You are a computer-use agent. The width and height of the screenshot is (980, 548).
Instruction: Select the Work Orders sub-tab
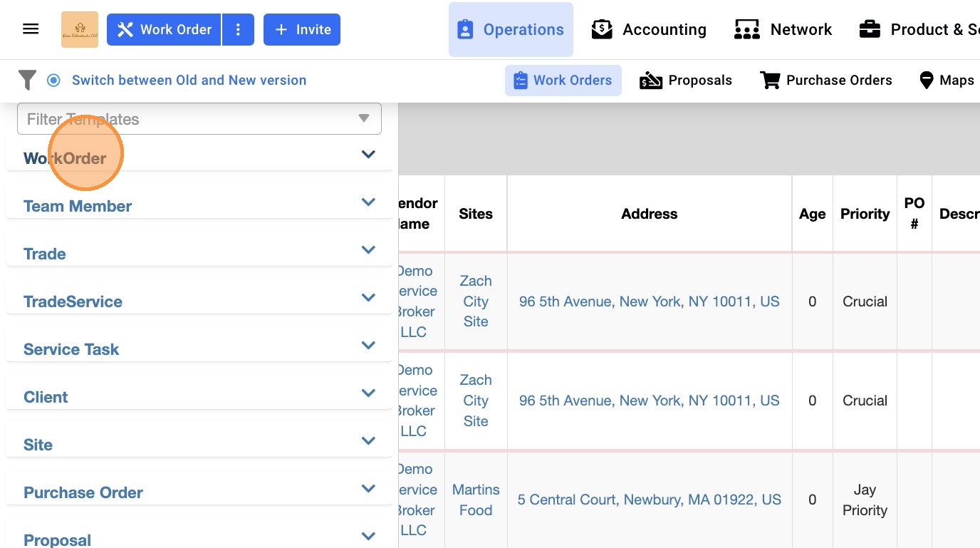[563, 81]
